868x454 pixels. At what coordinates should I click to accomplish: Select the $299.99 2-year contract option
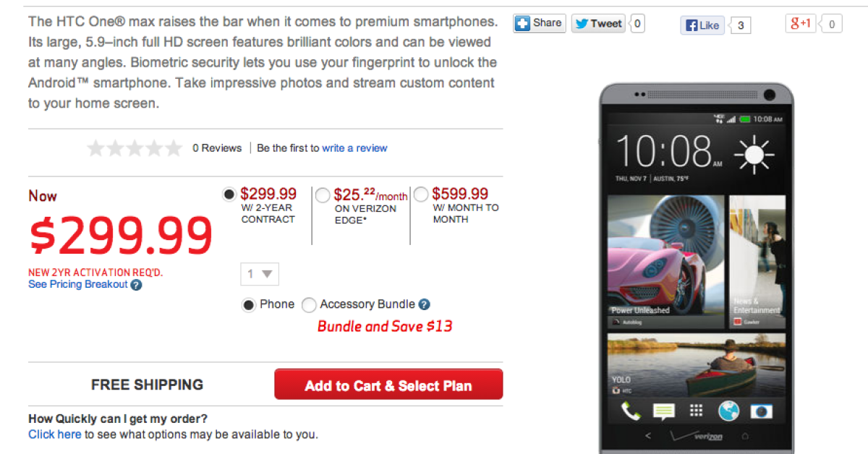[x=229, y=194]
